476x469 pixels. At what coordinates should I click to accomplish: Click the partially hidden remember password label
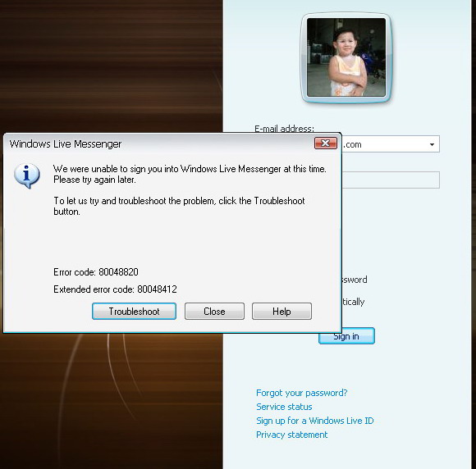pyautogui.click(x=355, y=280)
